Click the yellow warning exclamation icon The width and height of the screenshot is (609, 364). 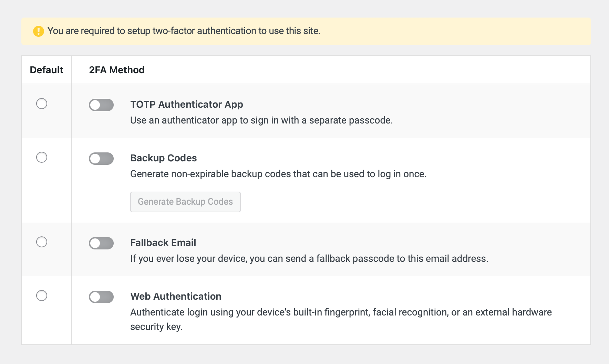tap(38, 31)
